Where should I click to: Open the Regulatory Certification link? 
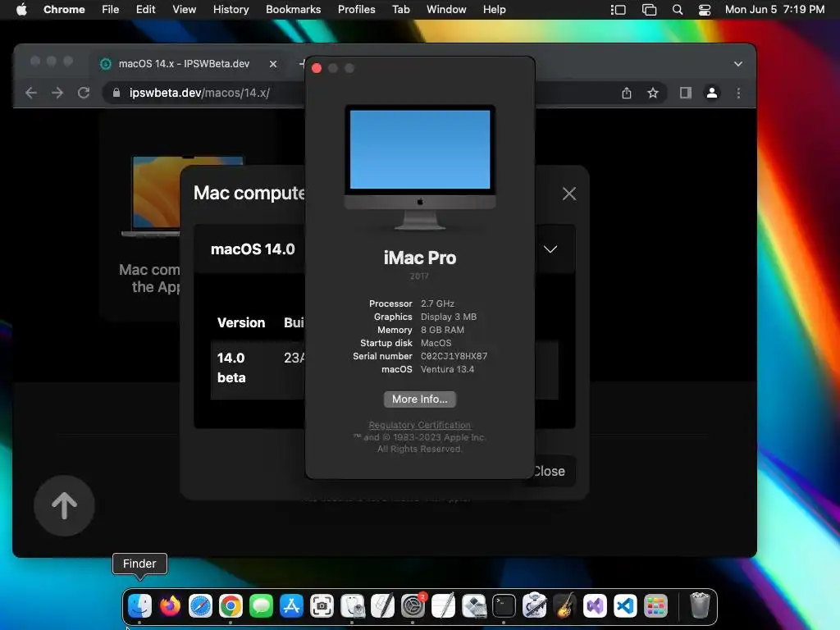click(x=419, y=425)
